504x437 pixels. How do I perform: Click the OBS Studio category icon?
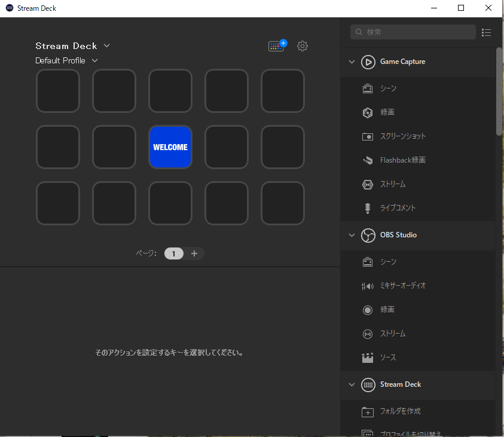pyautogui.click(x=368, y=235)
